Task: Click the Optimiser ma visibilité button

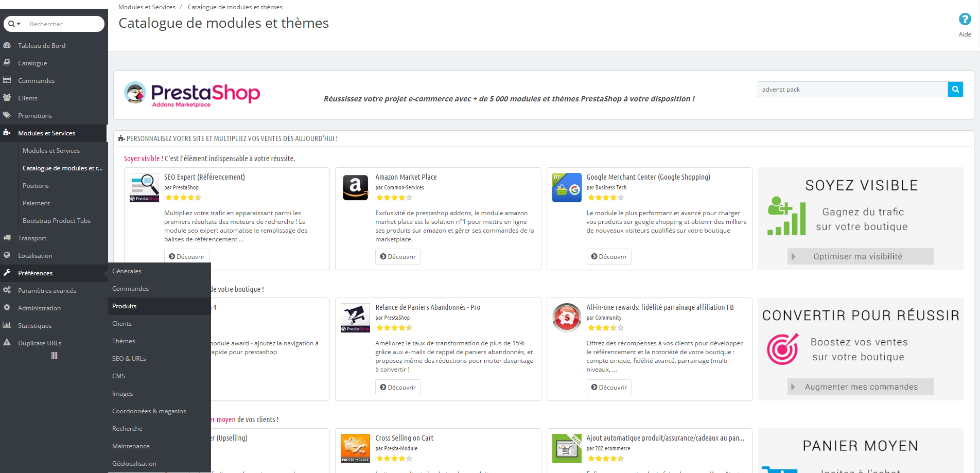Action: point(860,256)
